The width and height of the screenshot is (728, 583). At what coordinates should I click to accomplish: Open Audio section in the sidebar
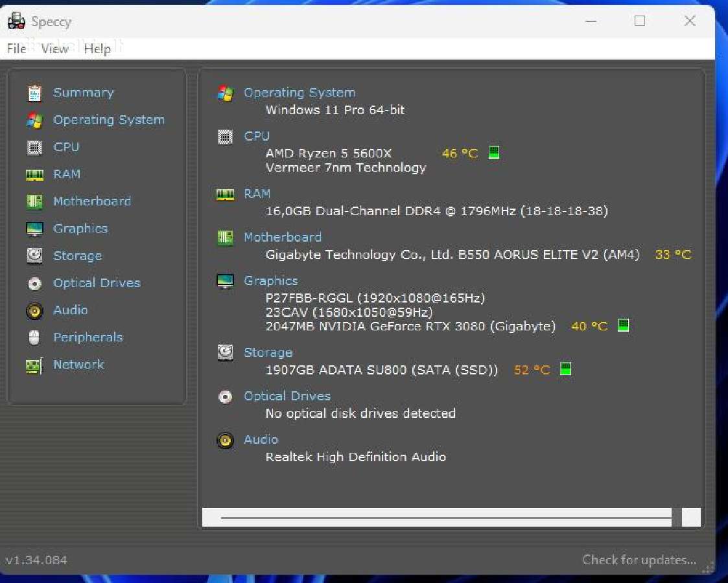(71, 310)
